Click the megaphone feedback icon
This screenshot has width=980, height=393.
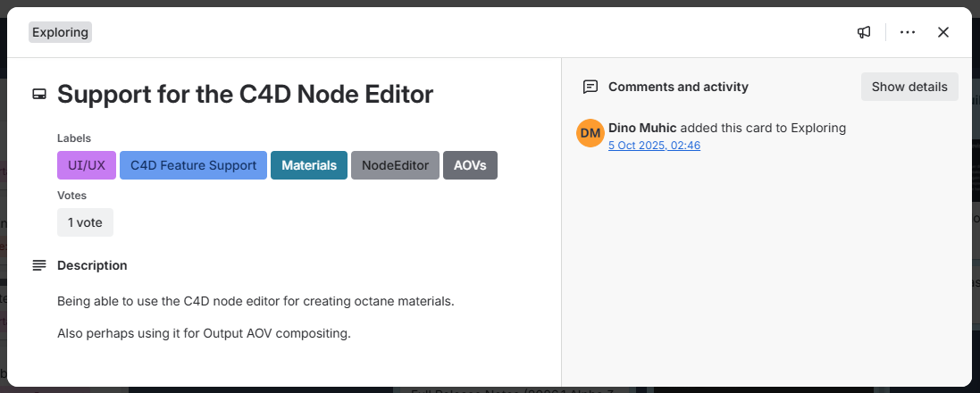(864, 32)
